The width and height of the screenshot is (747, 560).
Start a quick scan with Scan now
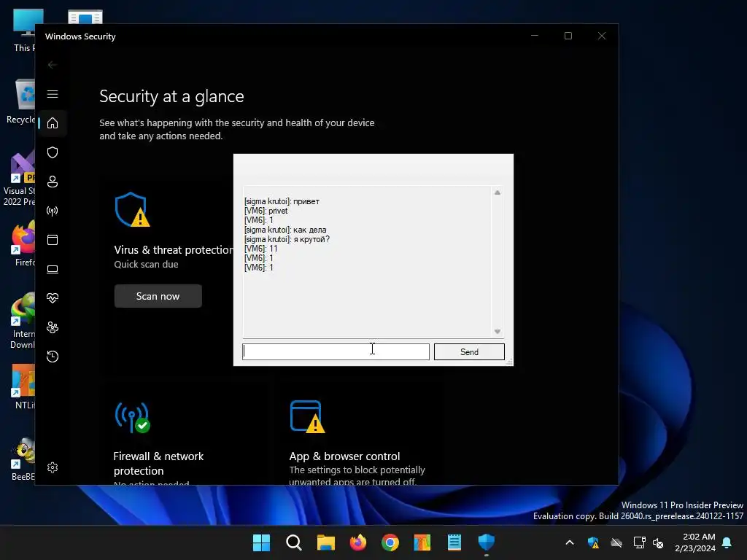158,296
